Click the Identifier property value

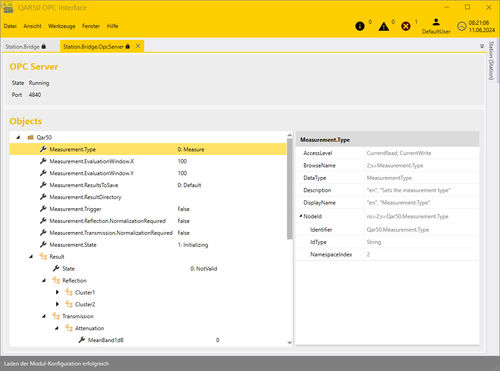pos(398,230)
